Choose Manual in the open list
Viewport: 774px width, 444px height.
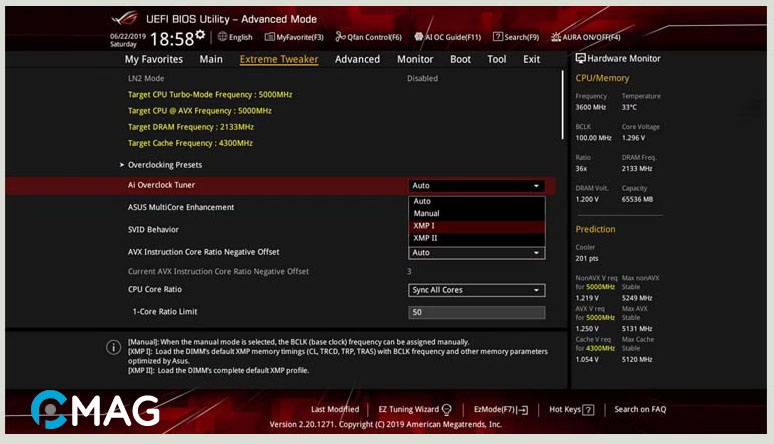(x=476, y=213)
